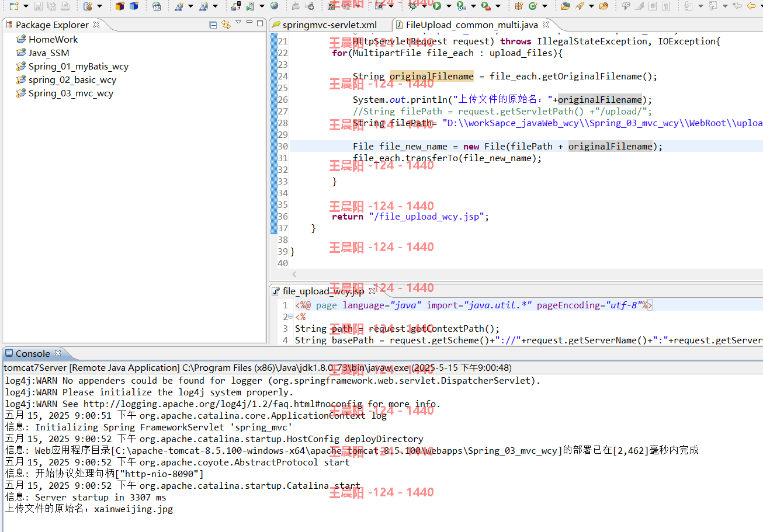Click the Search flashlight toolbar icon
Image resolution: width=763 pixels, height=532 pixels.
coord(580,6)
